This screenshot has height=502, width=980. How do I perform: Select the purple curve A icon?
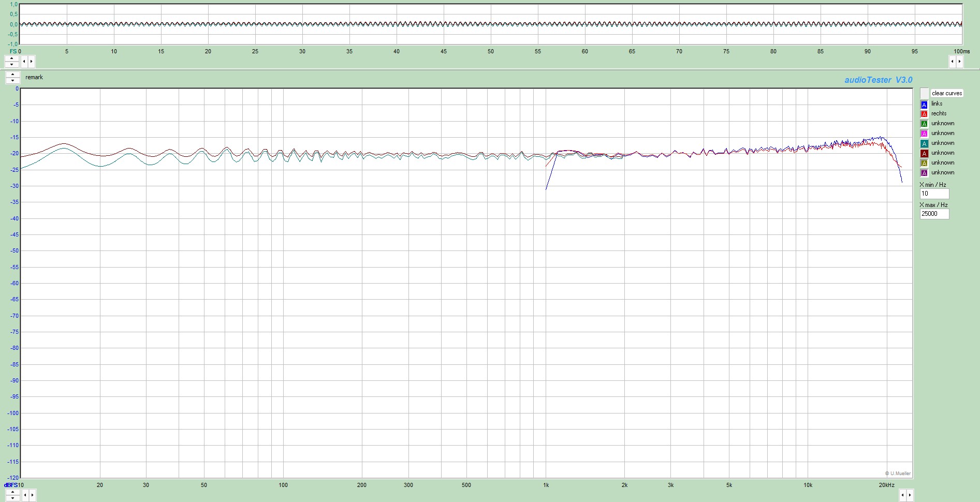pyautogui.click(x=924, y=173)
